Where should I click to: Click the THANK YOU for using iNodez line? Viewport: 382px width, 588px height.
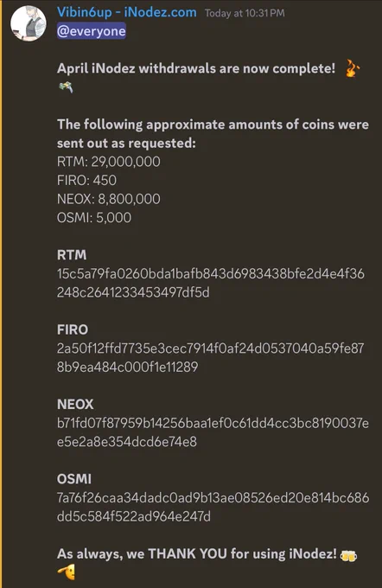[197, 554]
